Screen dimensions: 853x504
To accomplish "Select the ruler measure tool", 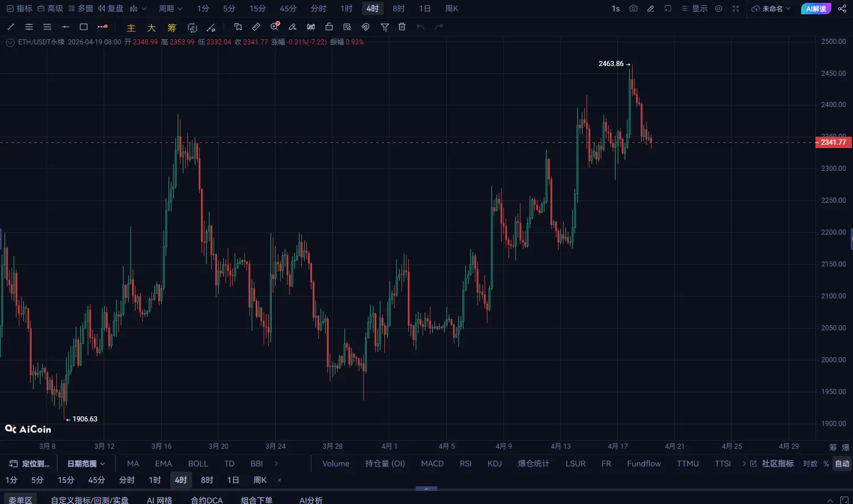I will (256, 27).
